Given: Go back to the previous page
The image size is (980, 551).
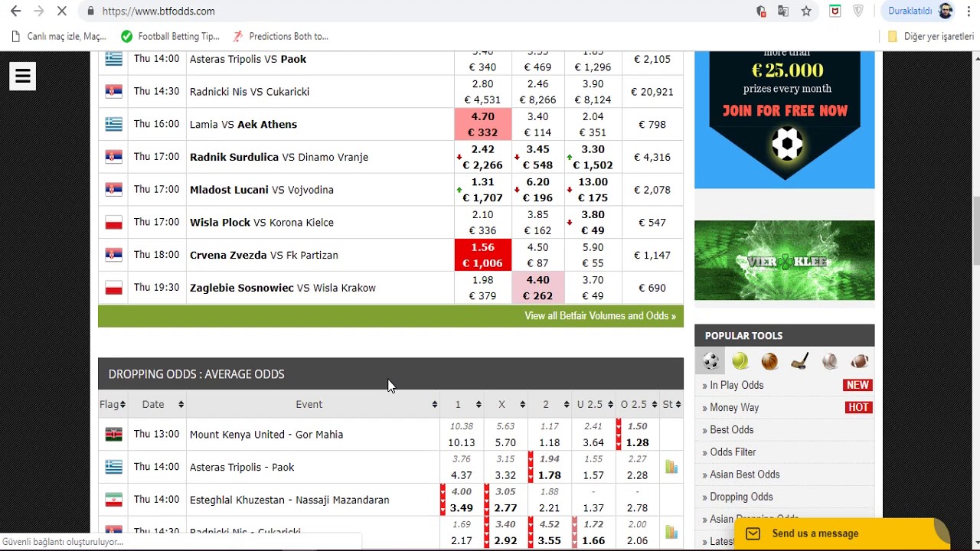Looking at the screenshot, I should click(15, 11).
